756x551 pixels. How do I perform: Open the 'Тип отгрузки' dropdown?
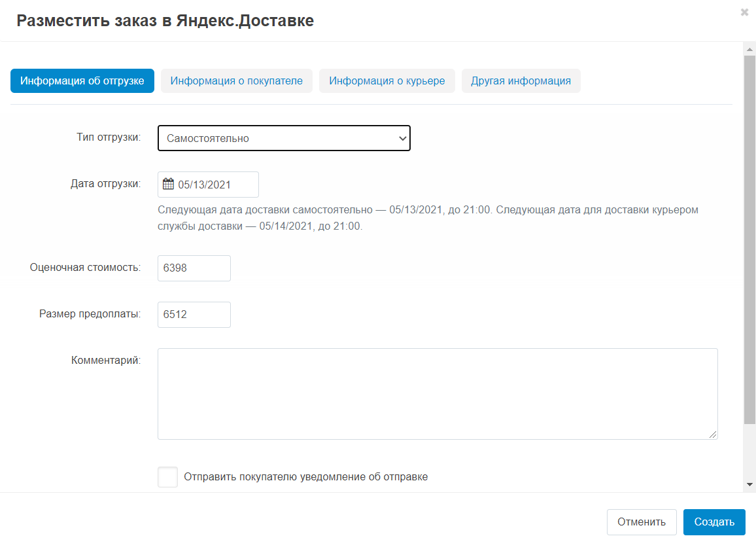pos(284,138)
